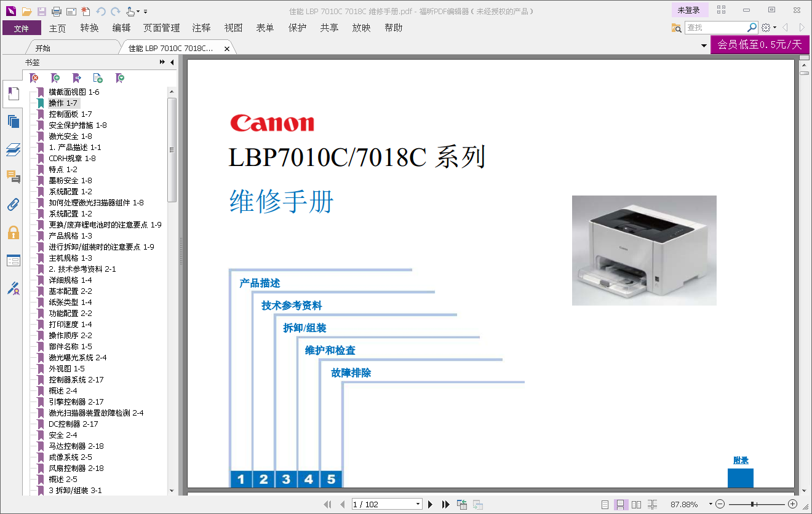Viewport: 812px width, 514px height.
Task: Click the Print icon in quick toolbar
Action: [x=57, y=11]
